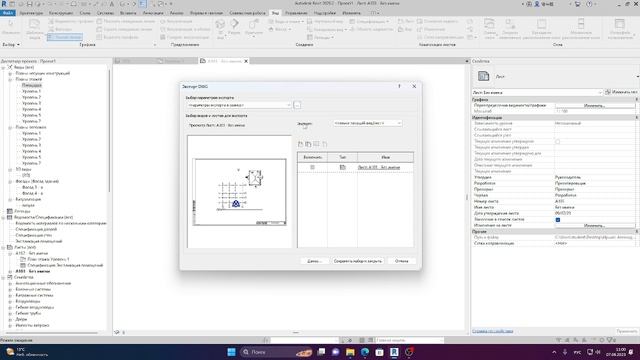Click the third set icon above the export table

(316, 144)
